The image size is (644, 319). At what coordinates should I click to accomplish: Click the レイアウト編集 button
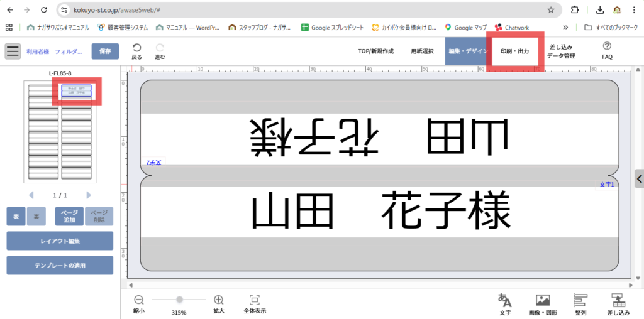click(60, 241)
